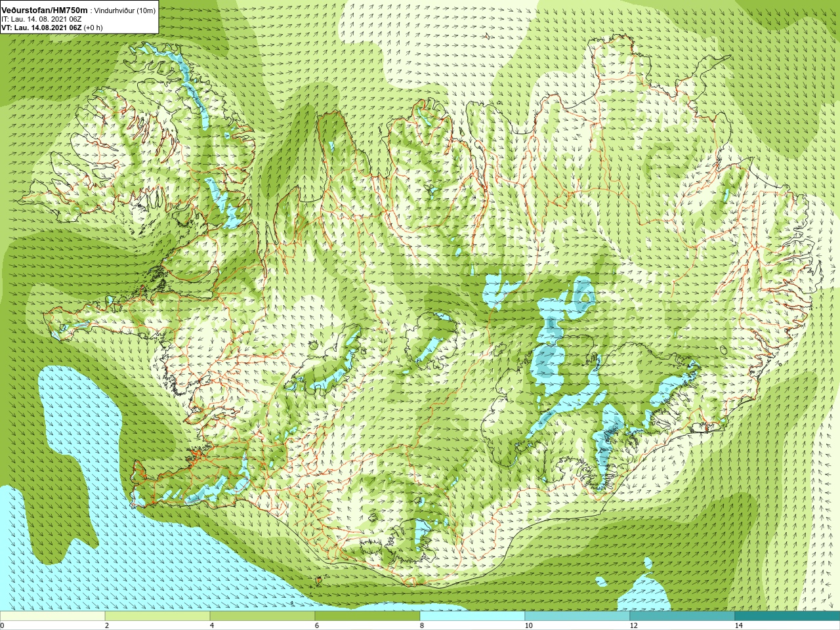
Task: Click the 'VT: Lau. 14.08.2021 06Z' line
Action: [x=41, y=28]
